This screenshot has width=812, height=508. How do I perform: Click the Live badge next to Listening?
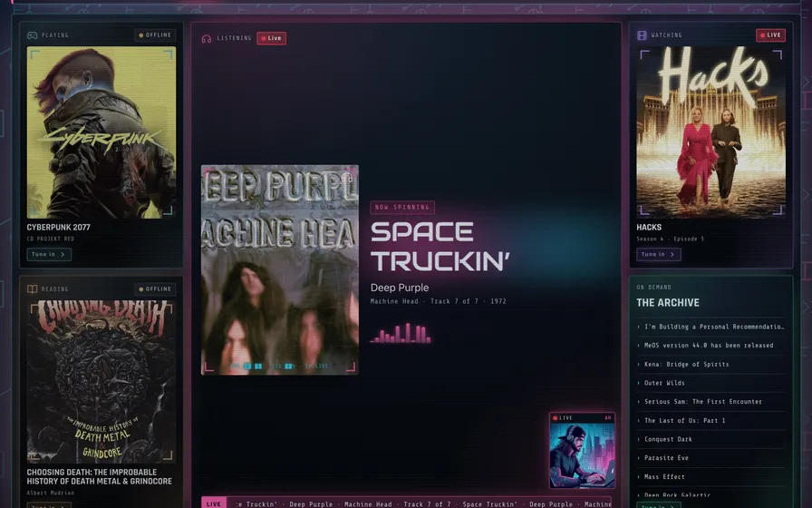click(x=271, y=38)
